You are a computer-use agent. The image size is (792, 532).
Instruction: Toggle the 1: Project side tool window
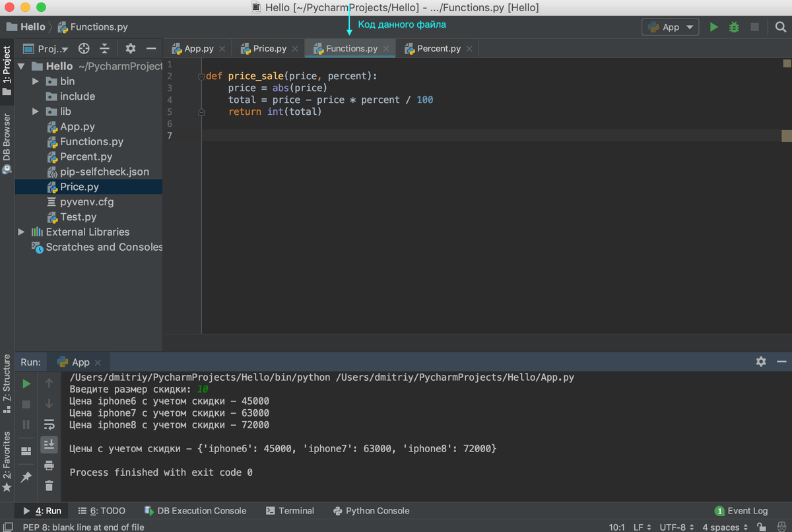point(7,71)
